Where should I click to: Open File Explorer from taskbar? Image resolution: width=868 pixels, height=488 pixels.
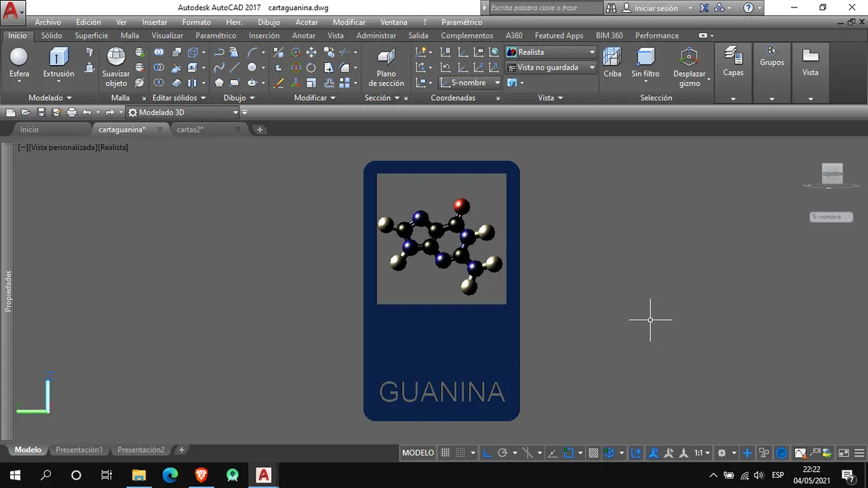[139, 475]
